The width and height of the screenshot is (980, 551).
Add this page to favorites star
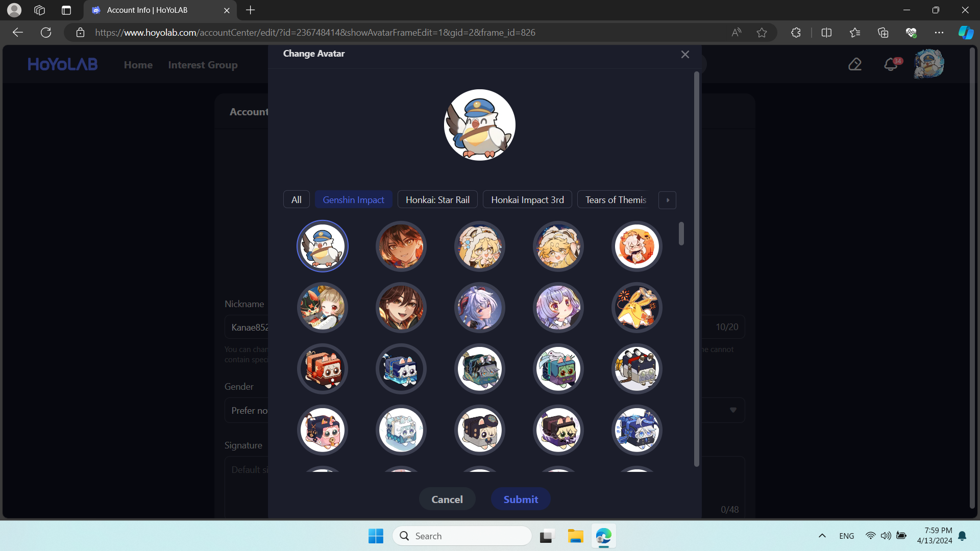(x=762, y=33)
